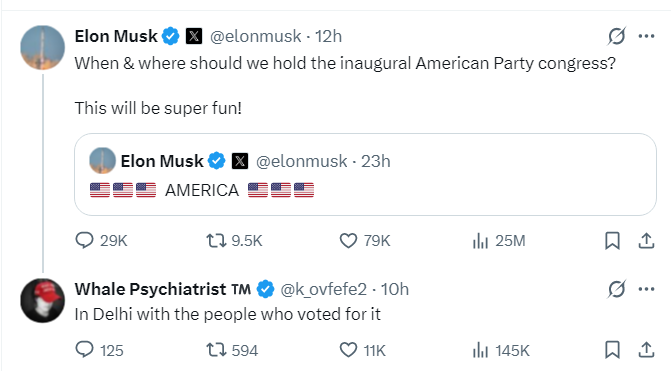This screenshot has height=371, width=671.
Task: Open the quoted AMERICA tweet
Action: 365,174
